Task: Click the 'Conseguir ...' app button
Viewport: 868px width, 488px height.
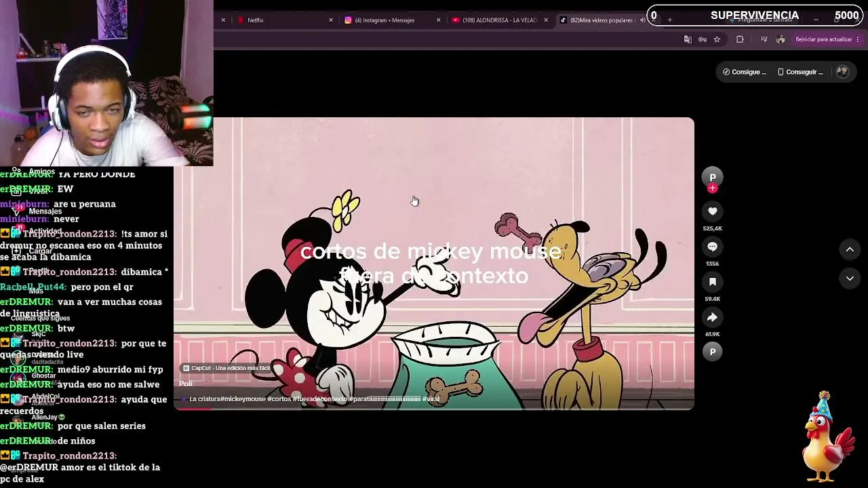Action: (x=800, y=72)
